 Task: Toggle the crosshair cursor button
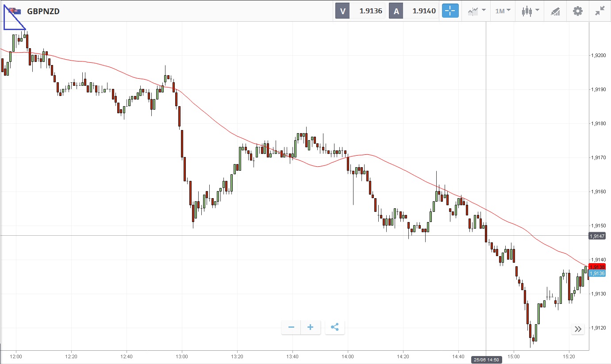click(450, 11)
